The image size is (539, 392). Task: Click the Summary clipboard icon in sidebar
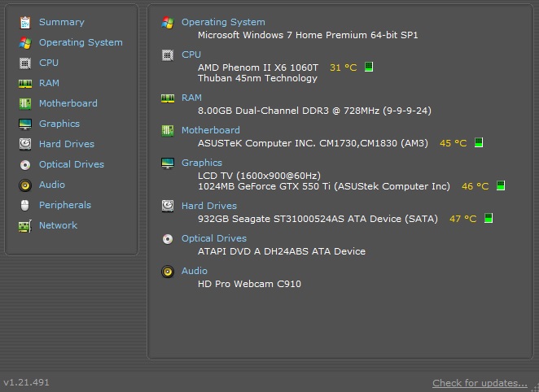tap(25, 23)
